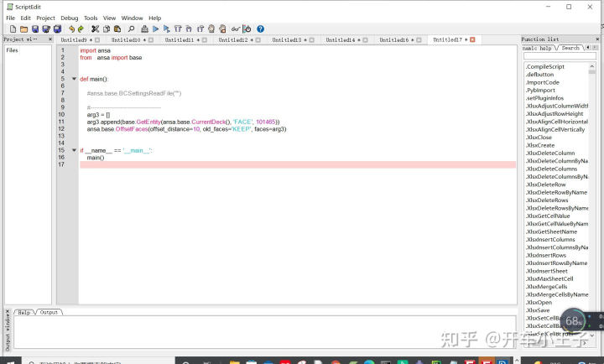This screenshot has height=364, width=604.
Task: Click the breakpoint timer icon
Action: [247, 29]
